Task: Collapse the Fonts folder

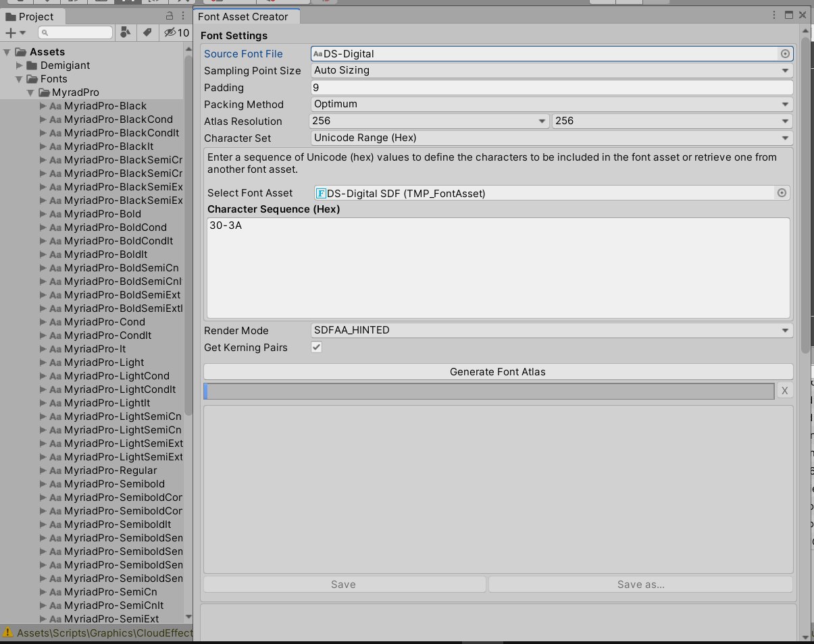Action: pos(20,79)
